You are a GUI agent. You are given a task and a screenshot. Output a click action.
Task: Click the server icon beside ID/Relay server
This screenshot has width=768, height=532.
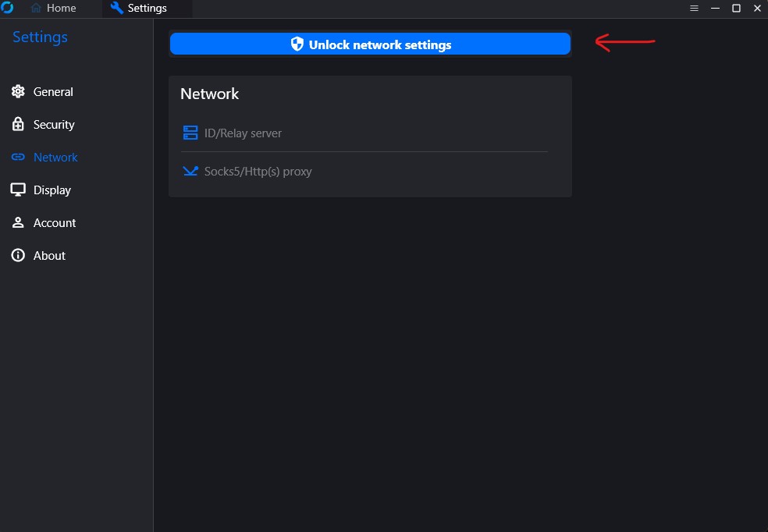tap(190, 133)
